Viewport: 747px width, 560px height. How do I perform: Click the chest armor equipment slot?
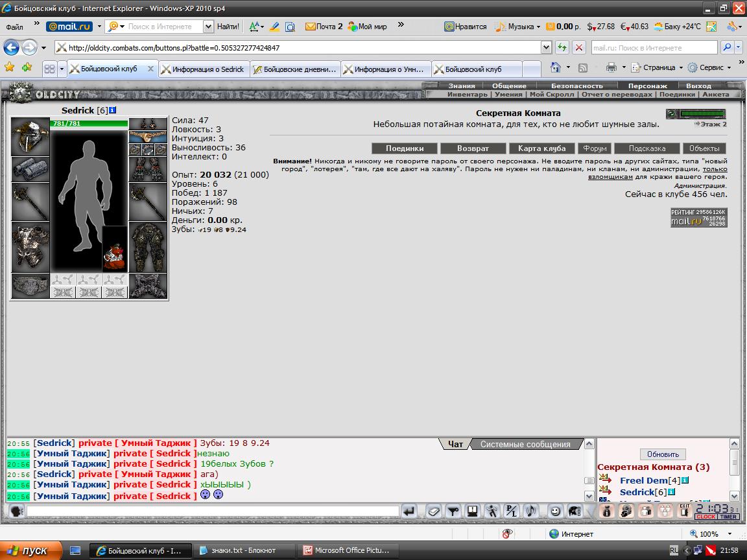[30, 247]
